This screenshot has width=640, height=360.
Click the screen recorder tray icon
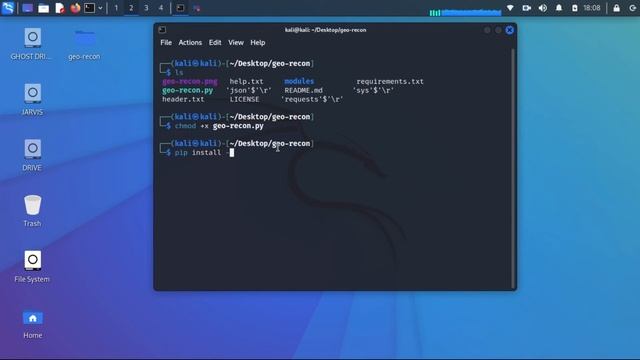coord(527,8)
